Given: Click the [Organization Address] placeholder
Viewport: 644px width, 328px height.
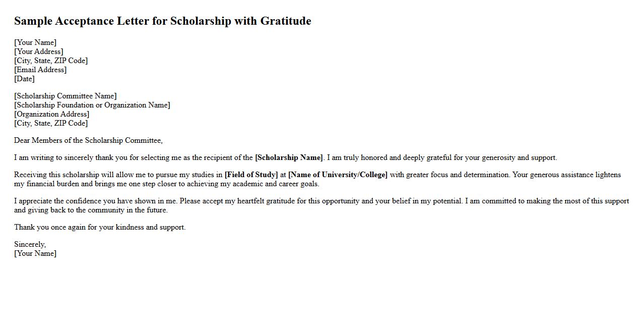Looking at the screenshot, I should pos(51,114).
